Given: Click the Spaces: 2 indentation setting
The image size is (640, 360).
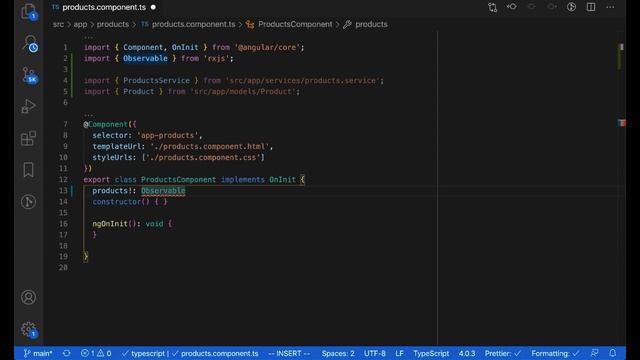Looking at the screenshot, I should tap(338, 353).
